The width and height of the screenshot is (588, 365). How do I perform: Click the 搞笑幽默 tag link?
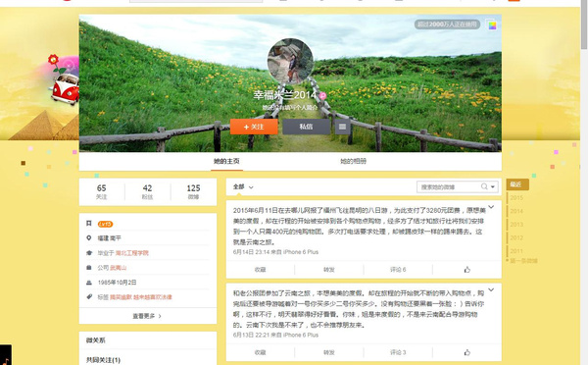click(121, 297)
